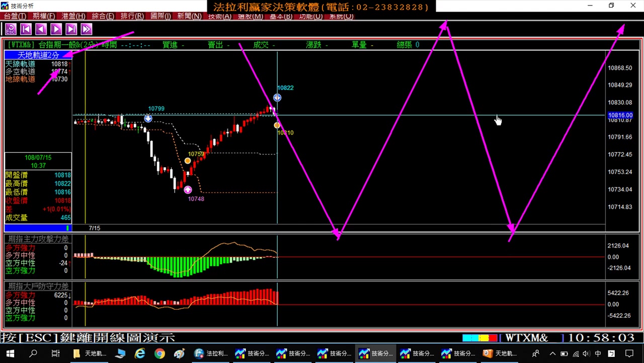Click the 期指大戶防守力差 panel header
This screenshot has width=644, height=363.
pos(38,286)
